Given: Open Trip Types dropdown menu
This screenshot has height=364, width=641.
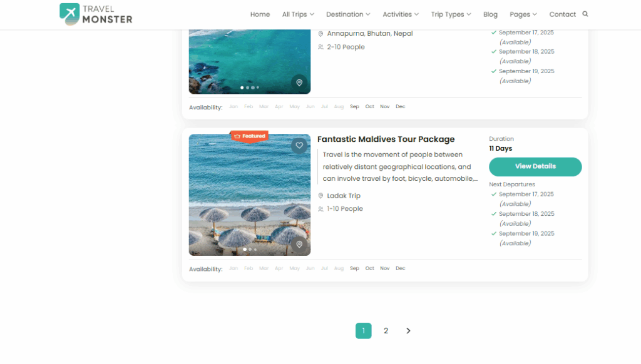Looking at the screenshot, I should pos(451,14).
